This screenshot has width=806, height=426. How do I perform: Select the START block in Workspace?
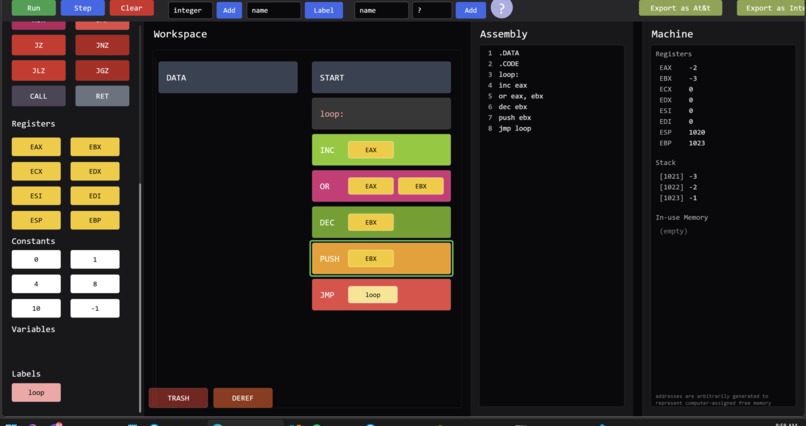coord(381,78)
